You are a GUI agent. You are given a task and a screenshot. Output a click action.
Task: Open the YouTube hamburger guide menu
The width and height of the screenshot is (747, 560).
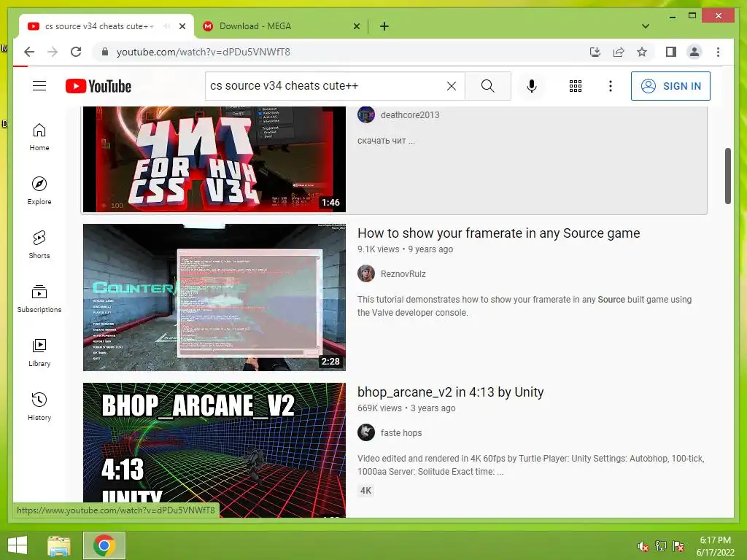(x=39, y=86)
